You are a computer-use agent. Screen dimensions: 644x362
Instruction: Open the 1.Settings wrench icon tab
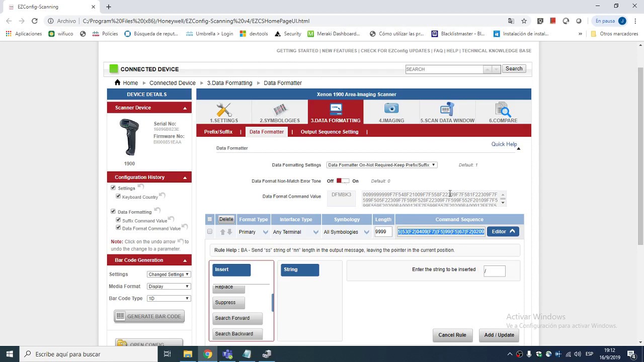224,113
